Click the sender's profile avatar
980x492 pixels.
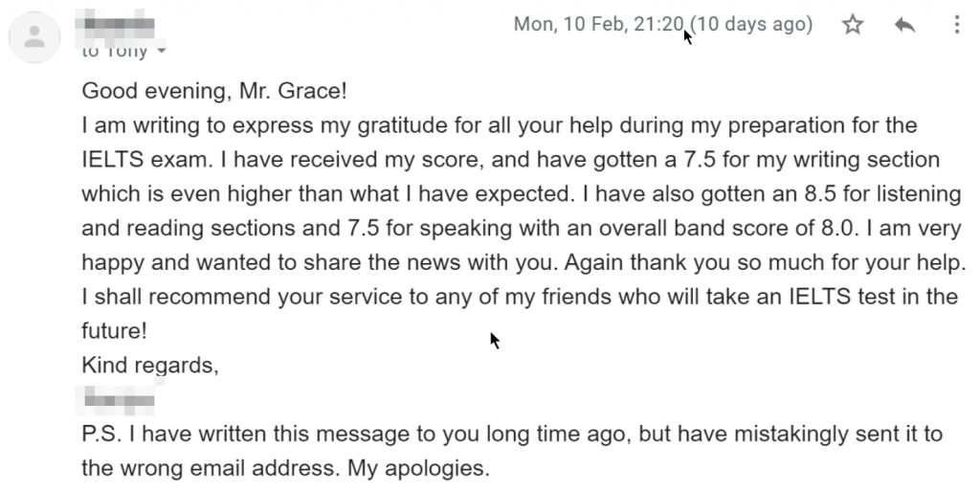click(x=34, y=36)
